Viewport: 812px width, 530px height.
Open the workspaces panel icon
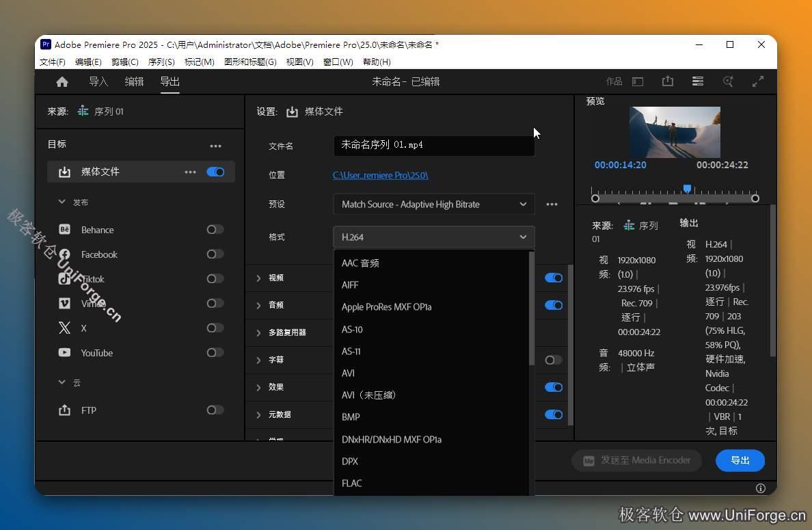pos(638,82)
